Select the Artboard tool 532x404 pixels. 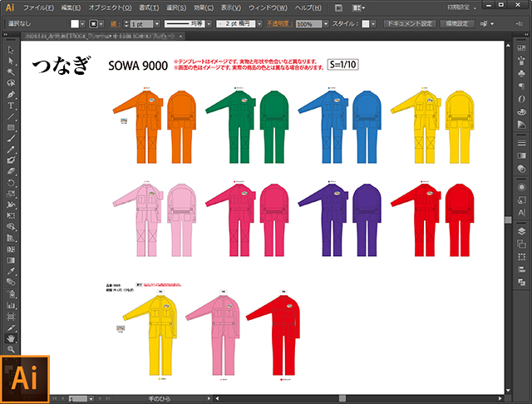11,317
